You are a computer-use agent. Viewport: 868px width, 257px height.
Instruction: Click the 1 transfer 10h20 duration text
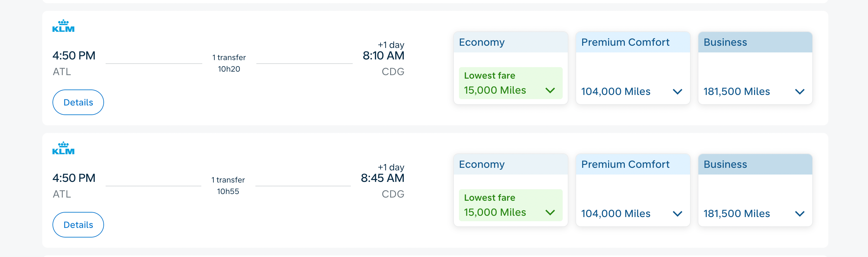(x=229, y=63)
